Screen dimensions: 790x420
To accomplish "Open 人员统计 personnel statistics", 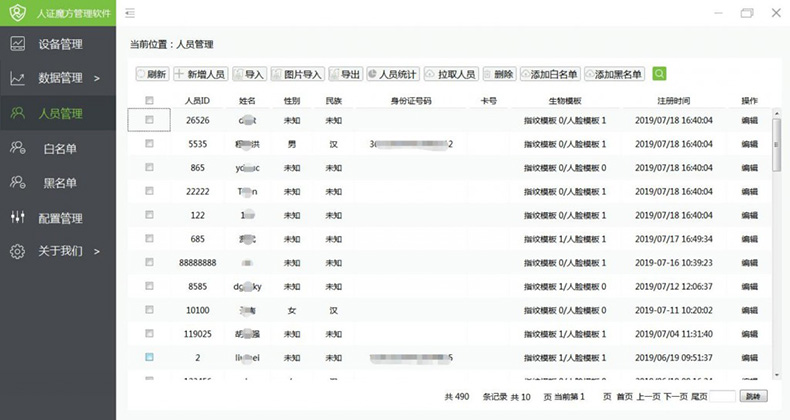I will pos(392,74).
